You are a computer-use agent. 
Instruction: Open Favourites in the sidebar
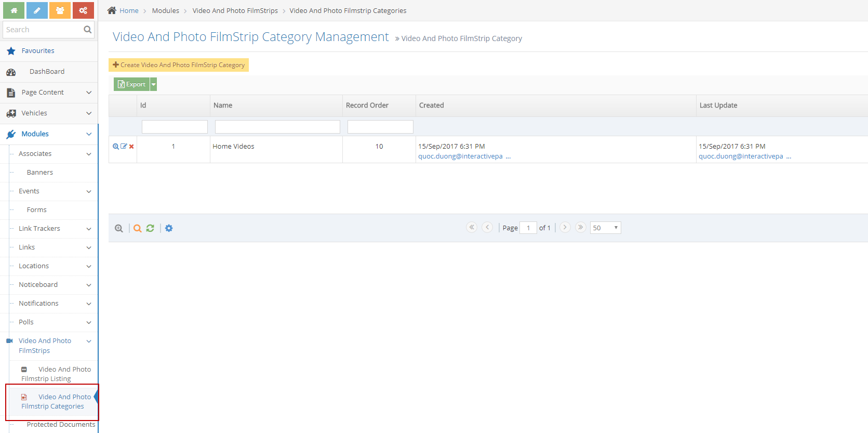[38, 51]
